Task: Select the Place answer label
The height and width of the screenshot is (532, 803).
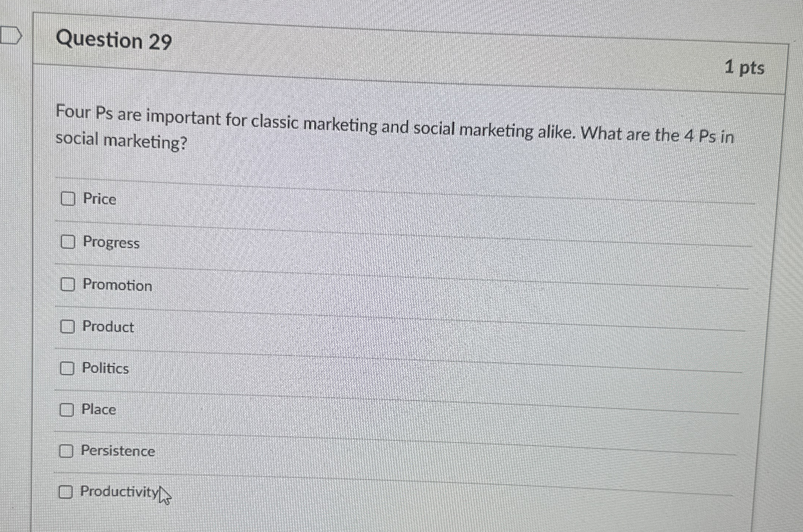Action: 98,409
